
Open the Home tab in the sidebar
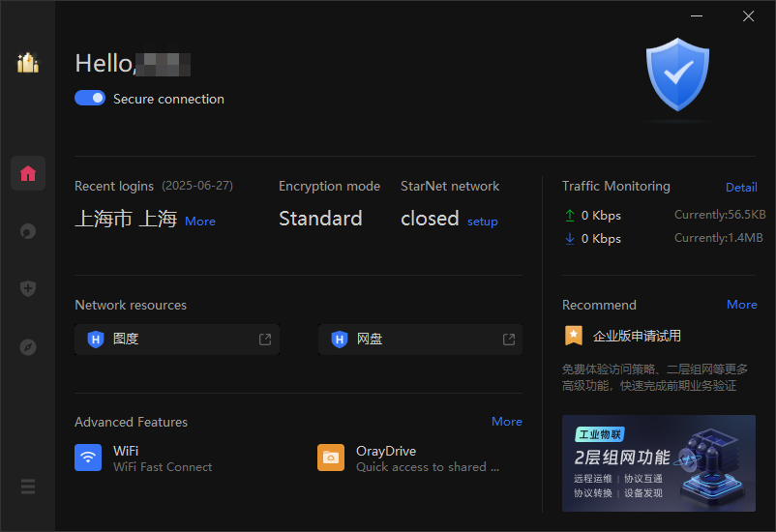pyautogui.click(x=28, y=173)
